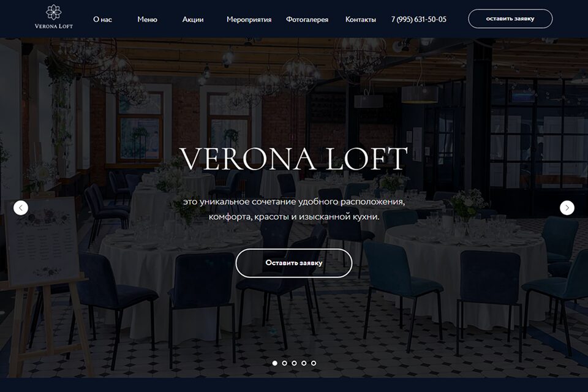Go to the previous slide arrow
The image size is (588, 392).
click(21, 208)
